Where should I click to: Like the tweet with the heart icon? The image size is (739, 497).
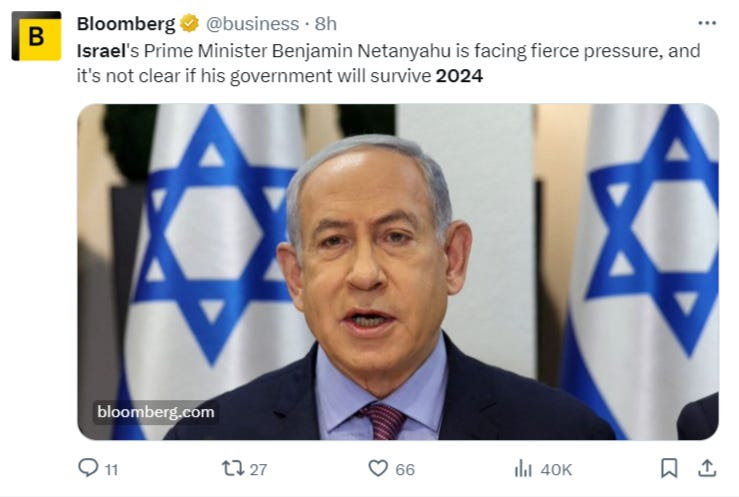tap(378, 468)
